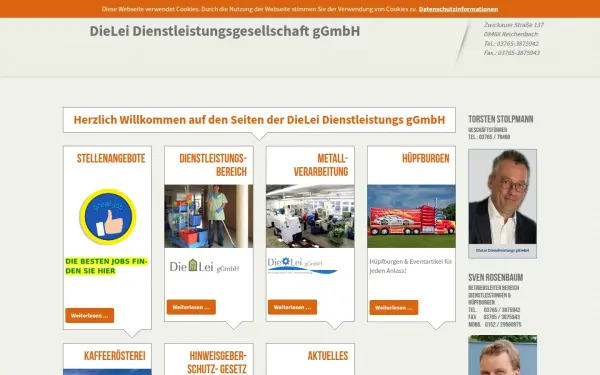Screen dimensions: 600x375
Task: Click 'Die besten Jobs finden Sie hier' highlighted text
Action: 106,266
